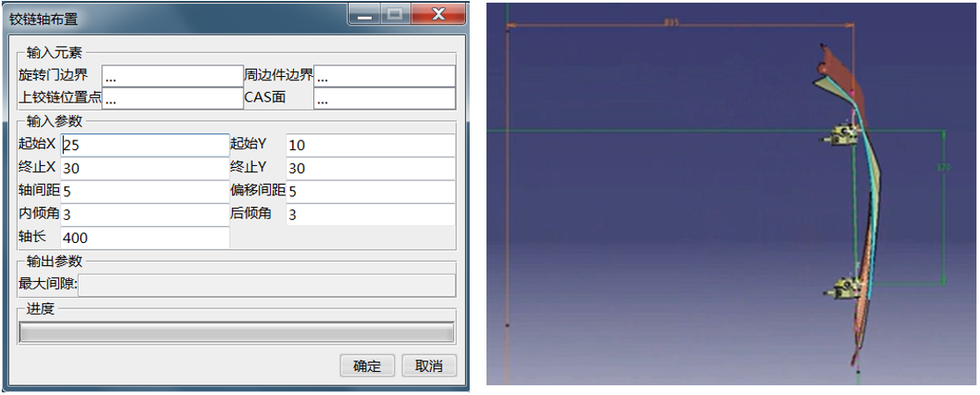Click the 轴长 field showing 400
Viewport: 980px width, 395px height.
tap(145, 238)
